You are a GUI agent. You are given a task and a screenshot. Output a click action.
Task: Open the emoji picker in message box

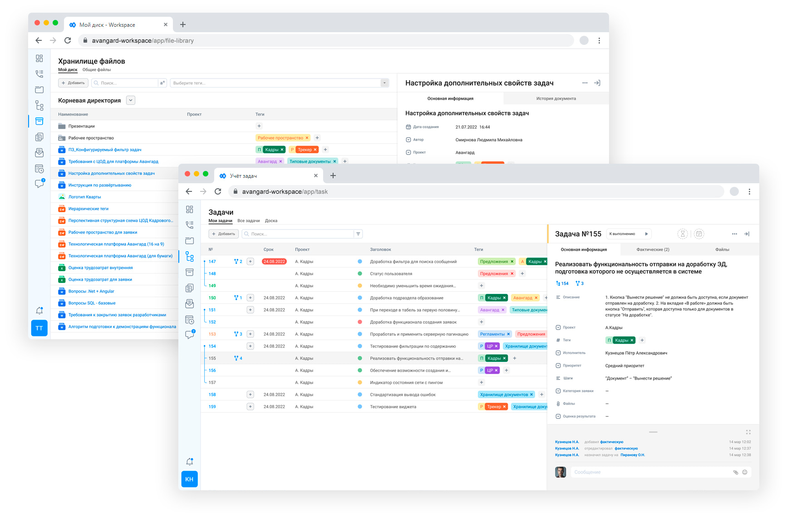[x=745, y=472]
